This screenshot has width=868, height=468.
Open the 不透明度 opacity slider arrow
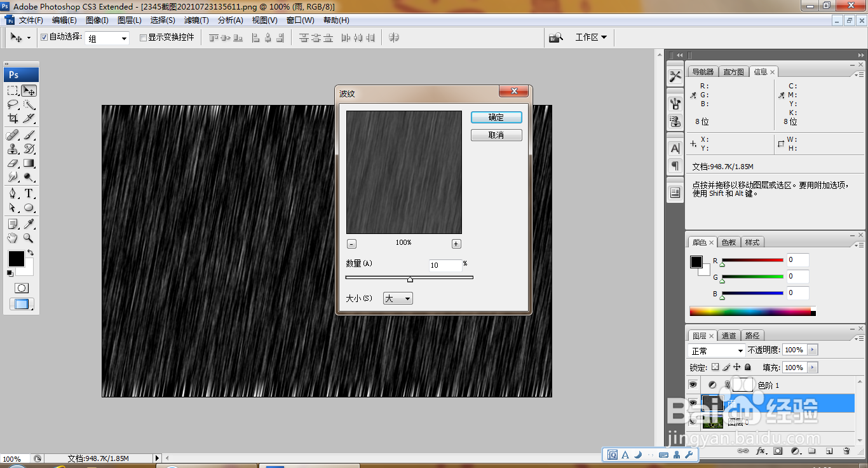pos(813,350)
